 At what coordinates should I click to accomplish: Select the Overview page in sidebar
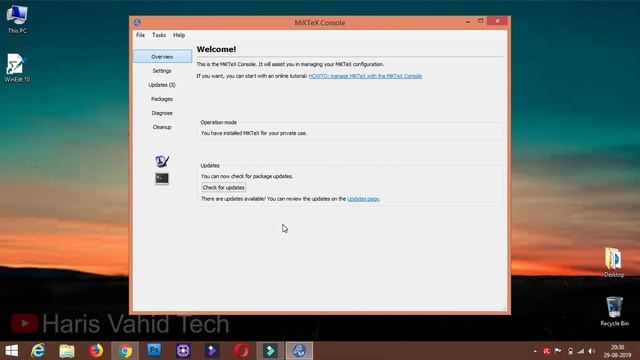(x=162, y=56)
